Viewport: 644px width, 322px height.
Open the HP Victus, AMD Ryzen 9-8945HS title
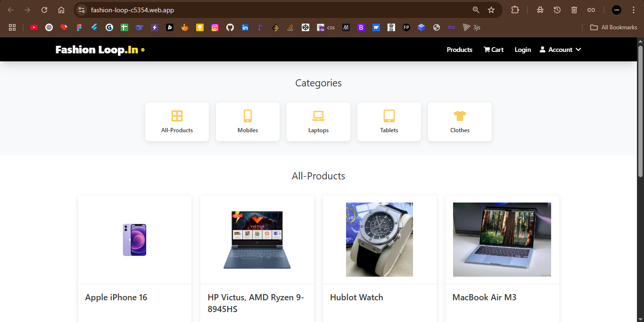(x=256, y=303)
